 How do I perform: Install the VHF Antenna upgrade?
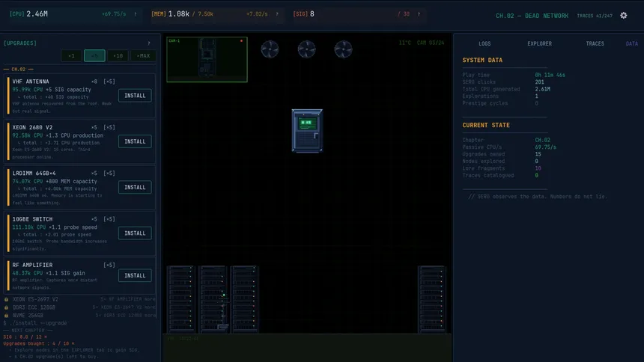135,96
